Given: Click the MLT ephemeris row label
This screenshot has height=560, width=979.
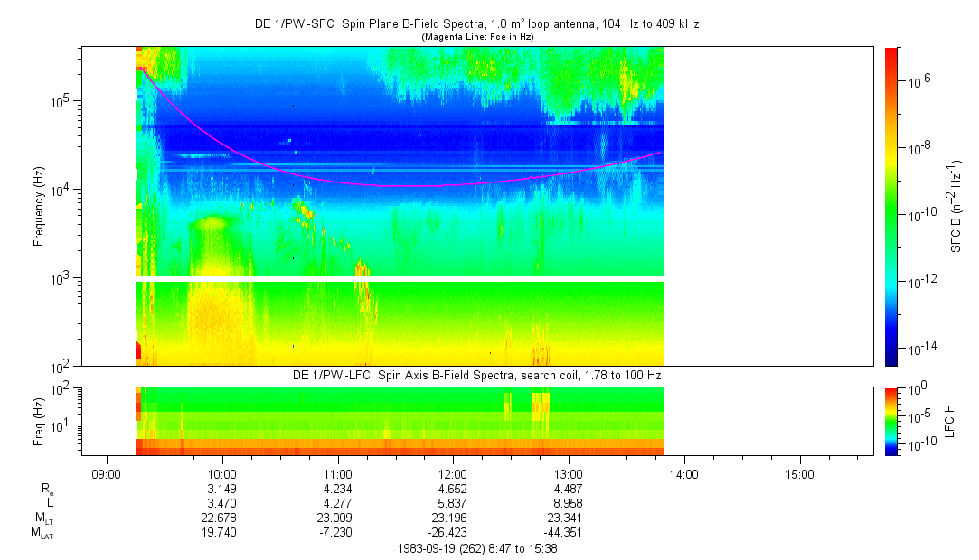Looking at the screenshot, I should click(x=43, y=518).
